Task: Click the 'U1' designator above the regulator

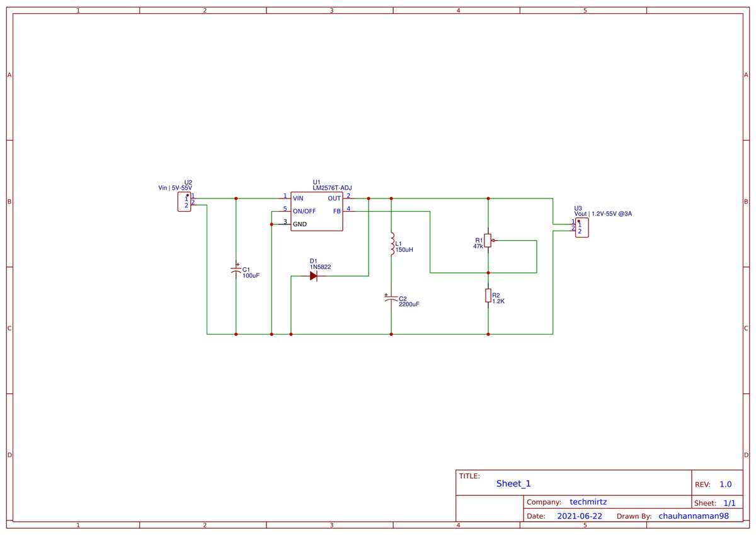Action: tap(316, 182)
